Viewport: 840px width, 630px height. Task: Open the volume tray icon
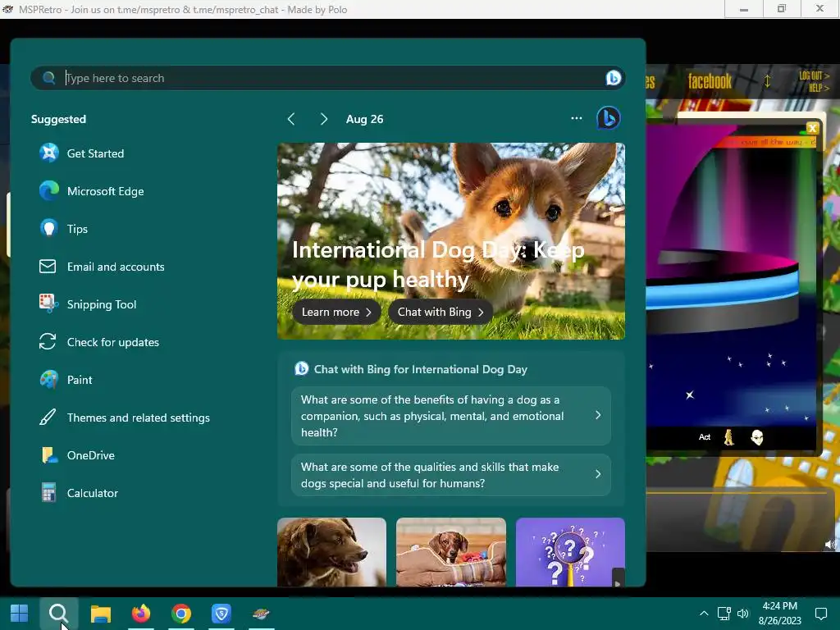[x=742, y=614]
